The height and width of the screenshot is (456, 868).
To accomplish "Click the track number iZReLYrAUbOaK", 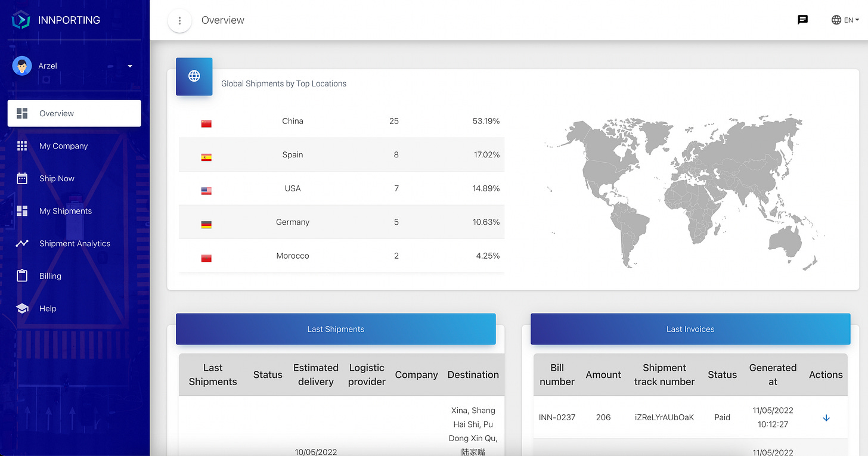I will click(x=664, y=417).
